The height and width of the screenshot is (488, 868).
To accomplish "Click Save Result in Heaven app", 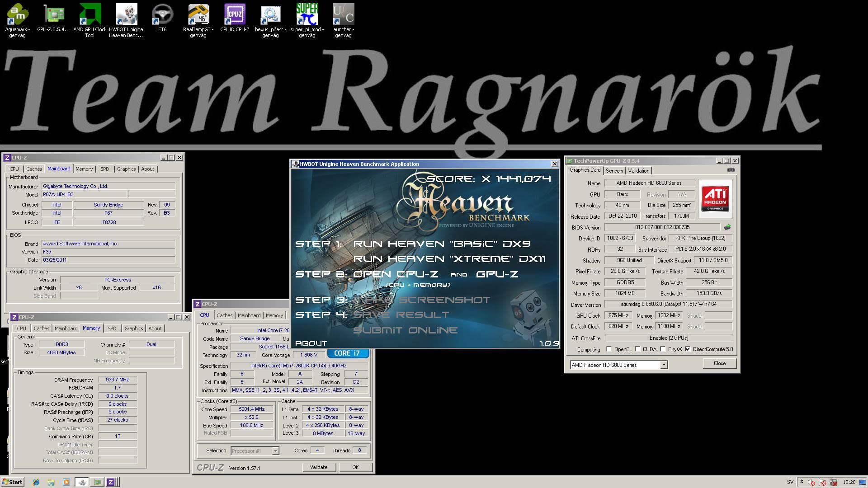I will coord(401,315).
